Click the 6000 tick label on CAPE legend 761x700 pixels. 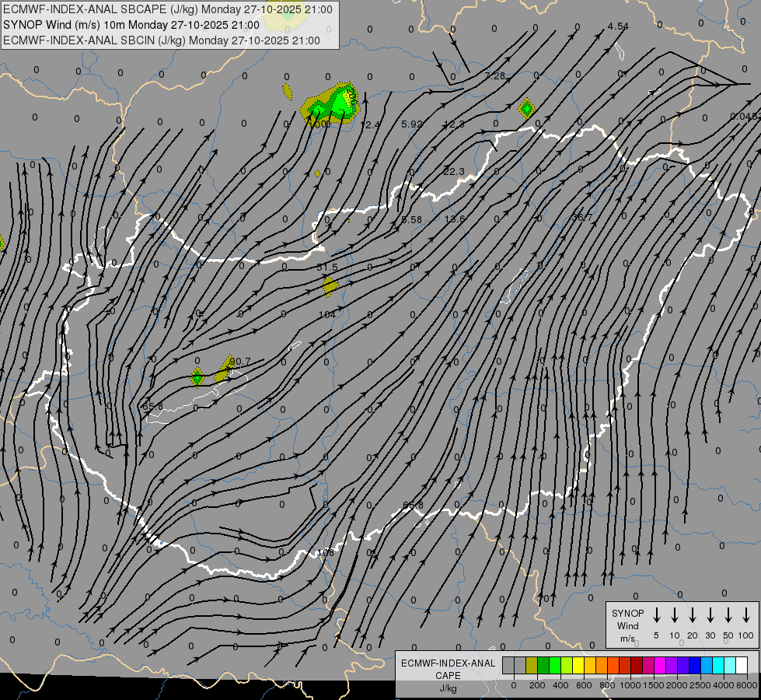(x=747, y=685)
